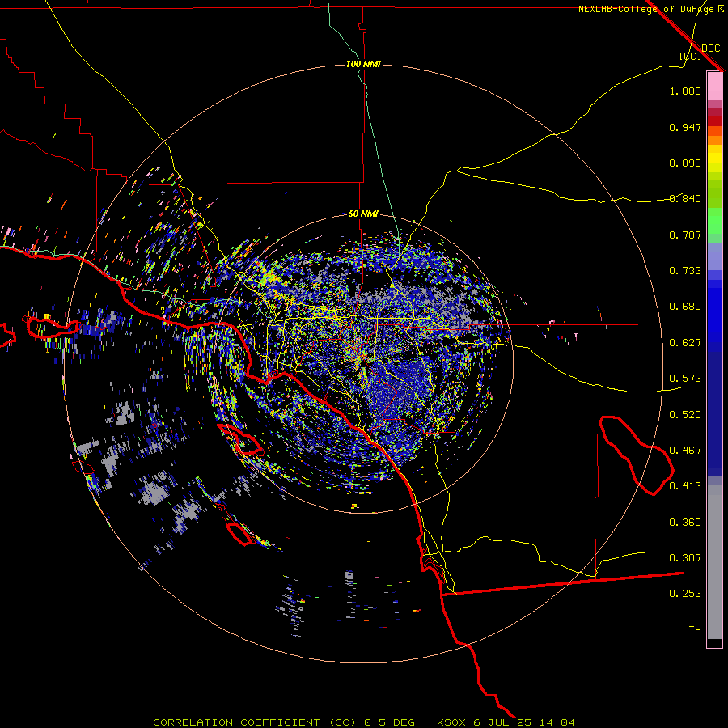Click the TH threshold label
This screenshot has height=728, width=728.
pos(695,630)
